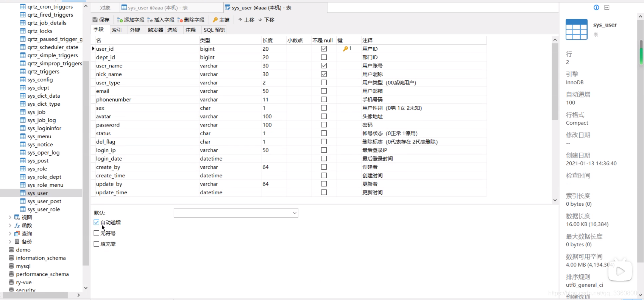Image resolution: width=644 pixels, height=300 pixels.
Task: Check not-null for email row
Action: coord(324,91)
